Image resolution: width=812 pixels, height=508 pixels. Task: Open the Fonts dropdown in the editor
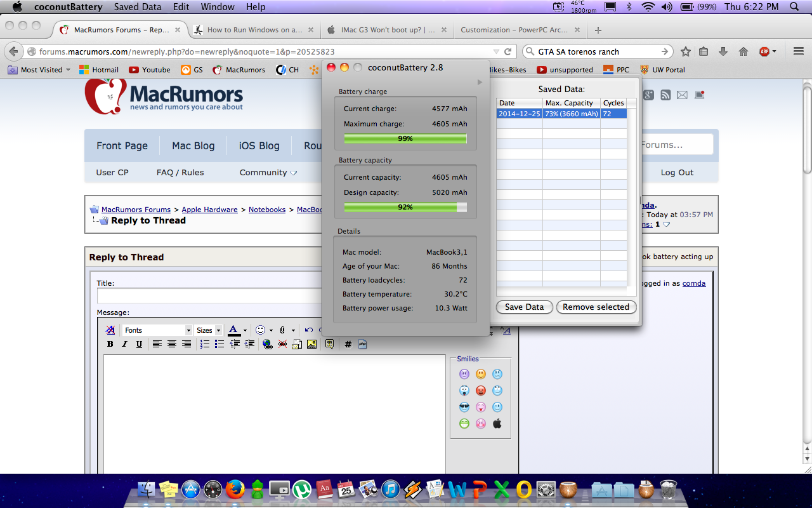pyautogui.click(x=157, y=330)
